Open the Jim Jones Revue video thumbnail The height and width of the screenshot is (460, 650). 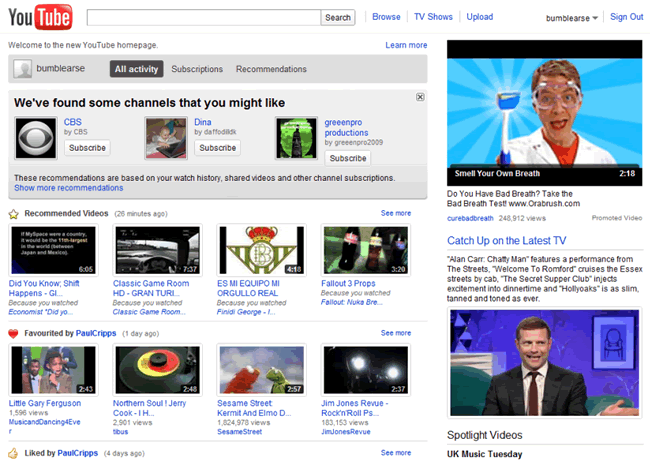click(366, 370)
